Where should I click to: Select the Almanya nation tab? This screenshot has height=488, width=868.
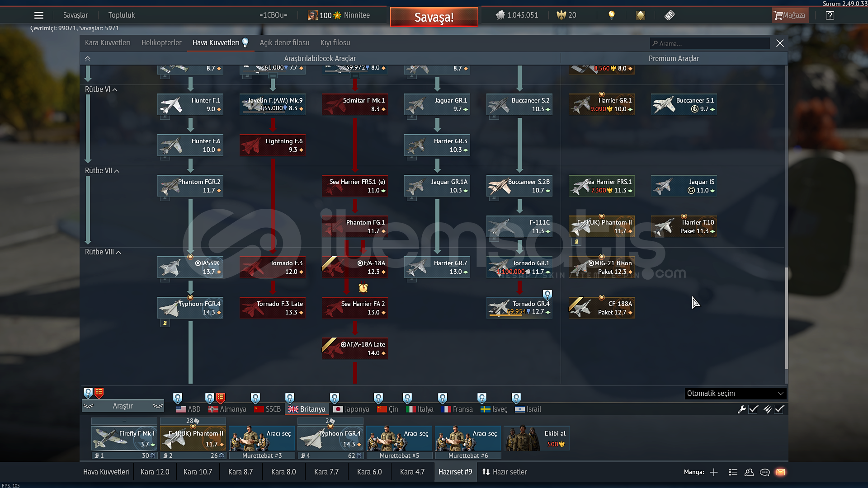(x=227, y=409)
